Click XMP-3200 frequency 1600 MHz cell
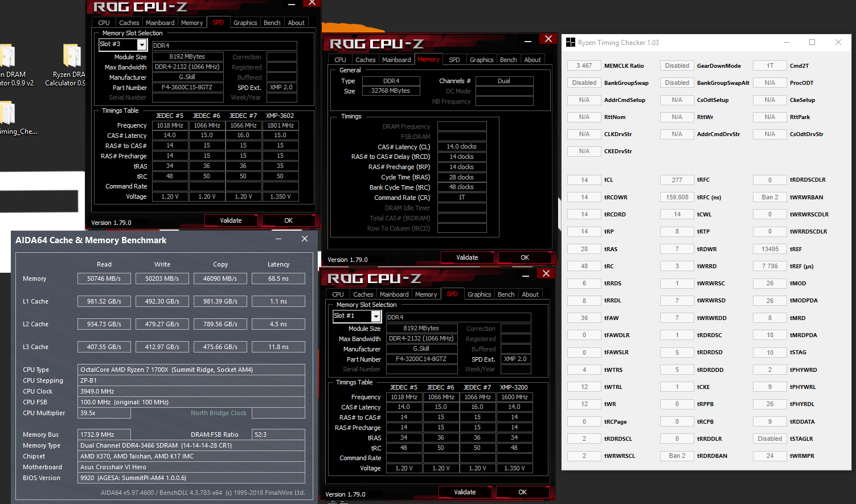856x504 pixels. tap(514, 397)
